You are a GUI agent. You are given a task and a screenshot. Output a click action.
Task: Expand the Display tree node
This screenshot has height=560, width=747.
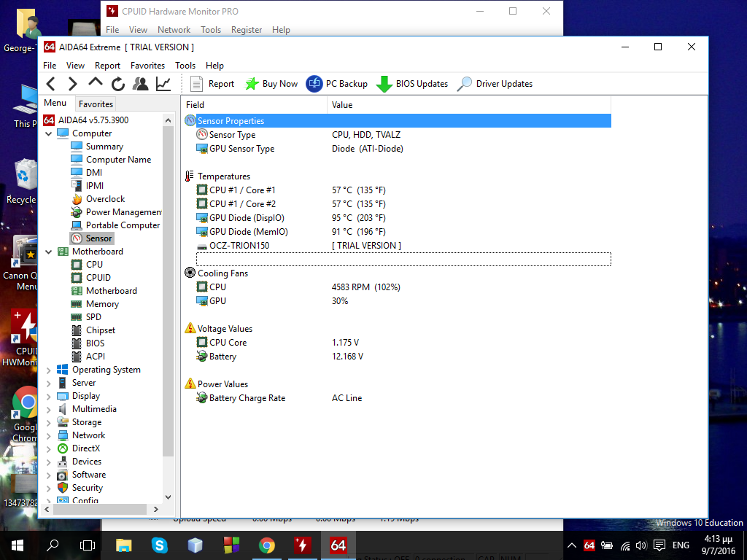(x=49, y=396)
